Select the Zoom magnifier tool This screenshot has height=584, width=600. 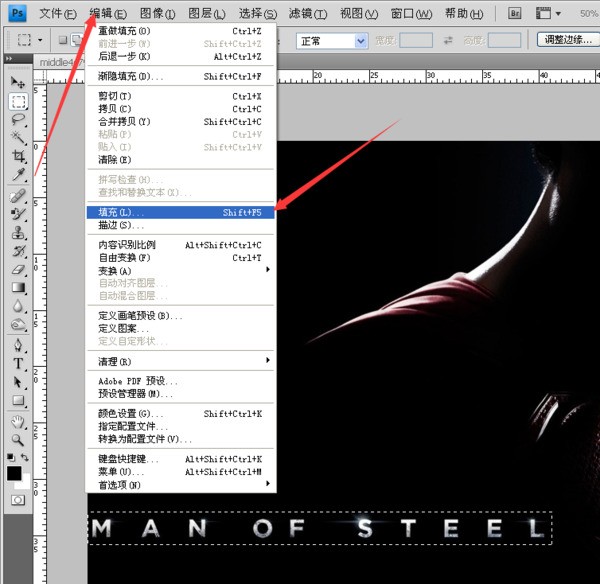[x=18, y=439]
